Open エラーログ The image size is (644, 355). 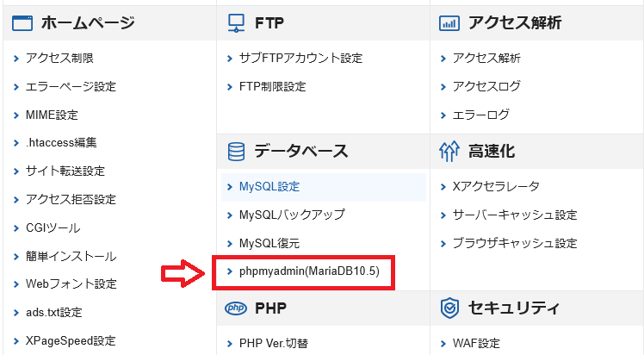[x=481, y=115]
